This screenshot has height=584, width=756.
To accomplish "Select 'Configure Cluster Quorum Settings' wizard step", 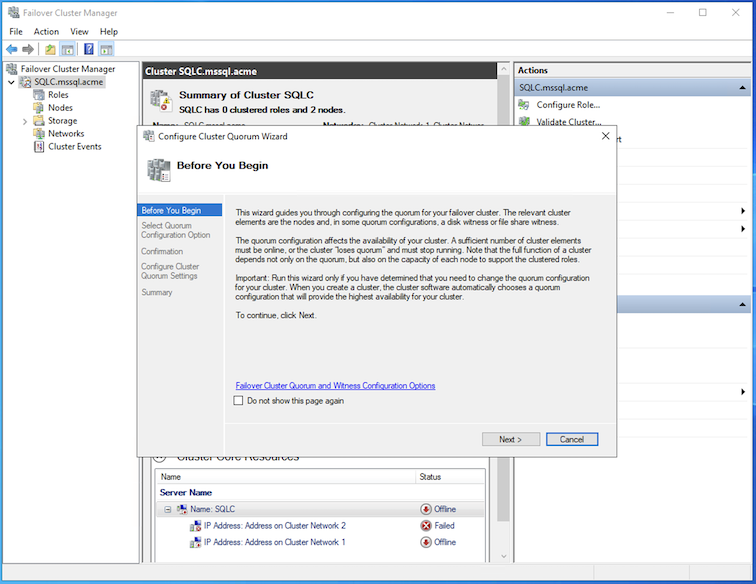I will pyautogui.click(x=170, y=271).
